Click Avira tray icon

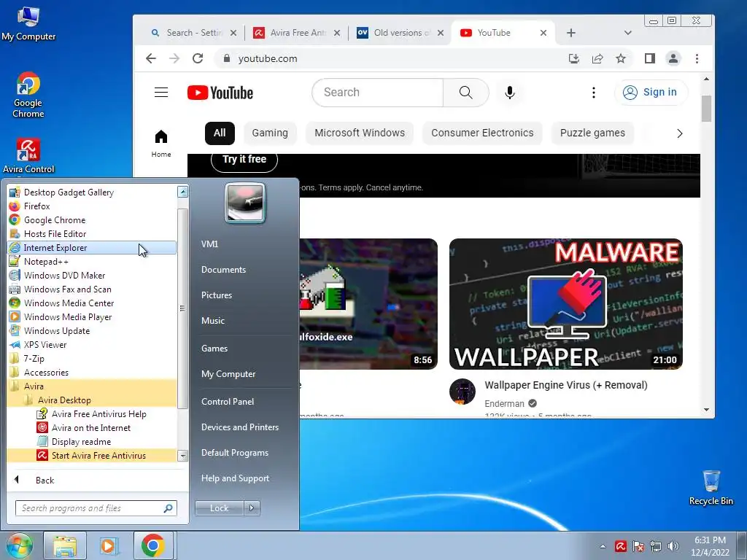click(620, 546)
